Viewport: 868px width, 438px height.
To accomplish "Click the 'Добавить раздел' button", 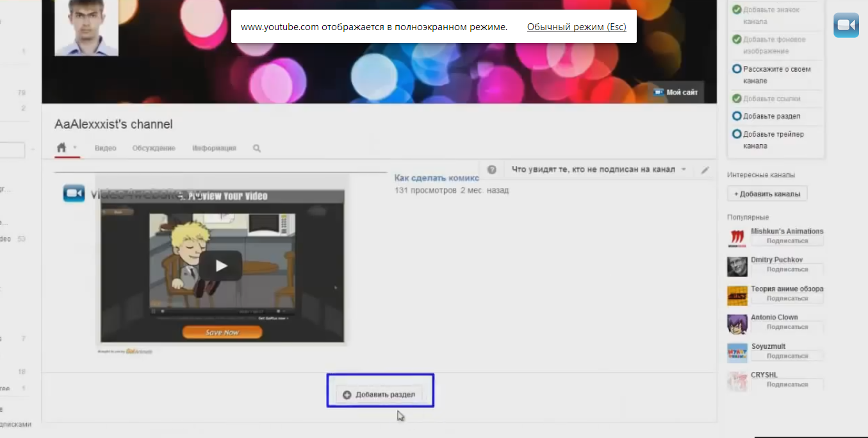I will (x=379, y=394).
